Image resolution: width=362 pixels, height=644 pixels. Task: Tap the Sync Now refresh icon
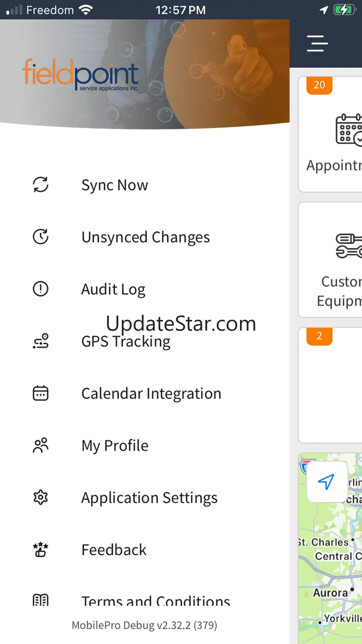[41, 185]
